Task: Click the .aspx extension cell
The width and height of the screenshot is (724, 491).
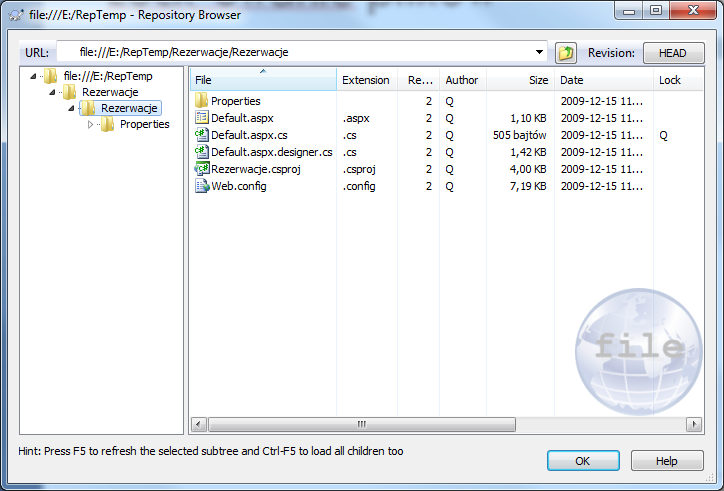Action: pos(356,118)
